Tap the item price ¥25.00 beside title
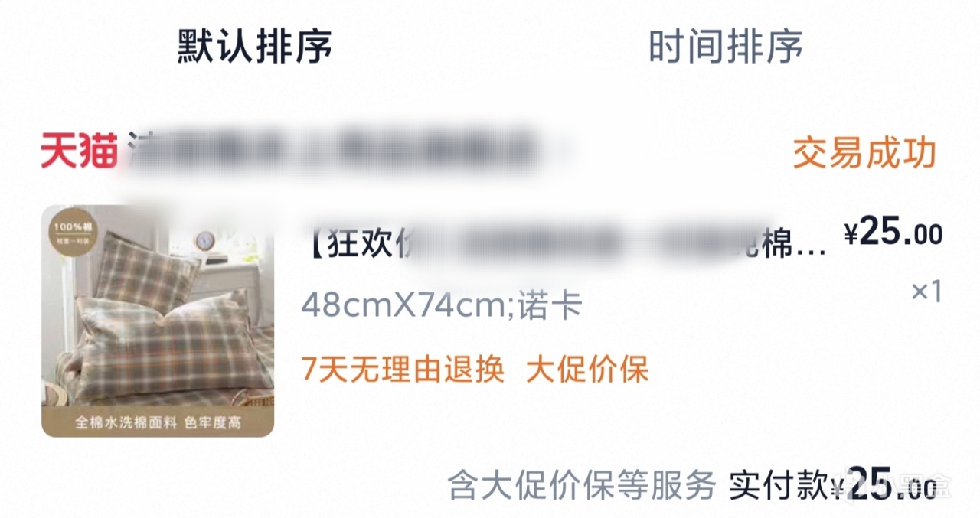980x518 pixels. click(893, 234)
